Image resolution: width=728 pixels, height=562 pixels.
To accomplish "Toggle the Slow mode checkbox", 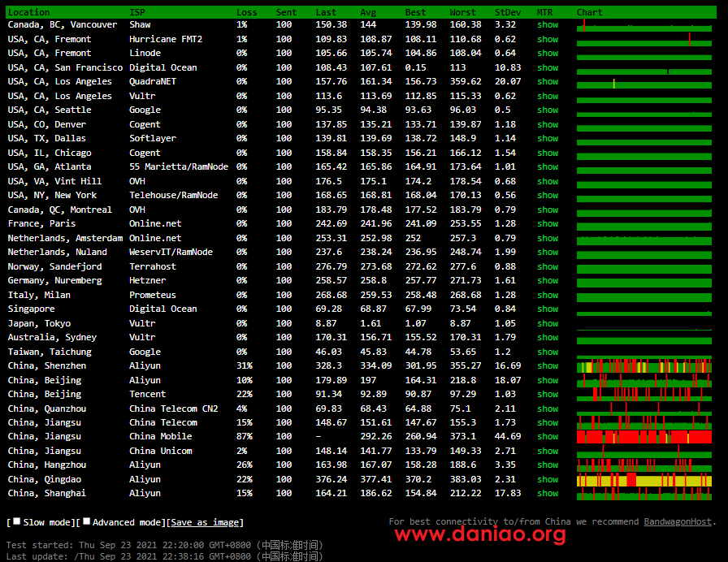I will [x=17, y=521].
